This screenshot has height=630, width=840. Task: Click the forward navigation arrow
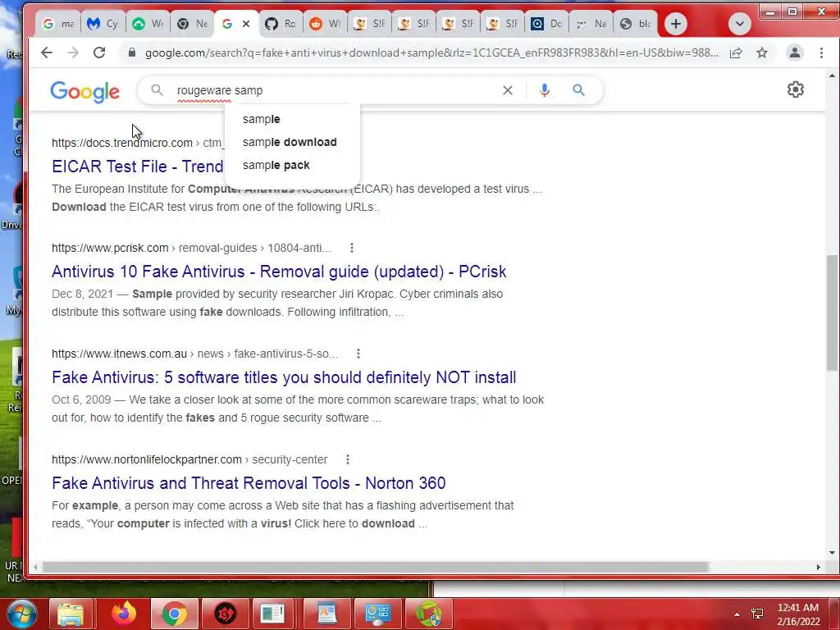[73, 52]
